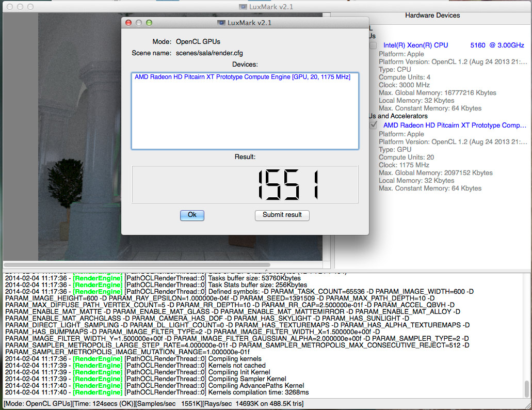The image size is (532, 410).
Task: Click the 1551 result LCD display
Action: 245,185
